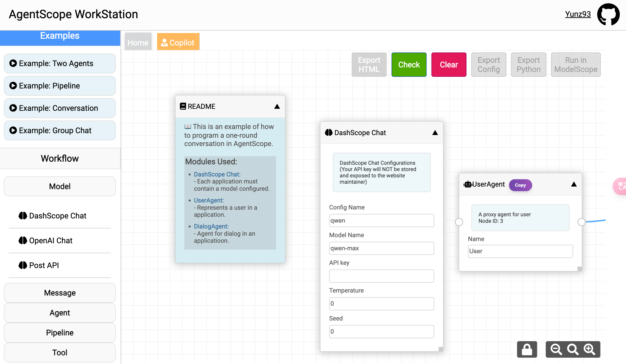
Task: Load Example: Conversation
Action: pyautogui.click(x=60, y=108)
